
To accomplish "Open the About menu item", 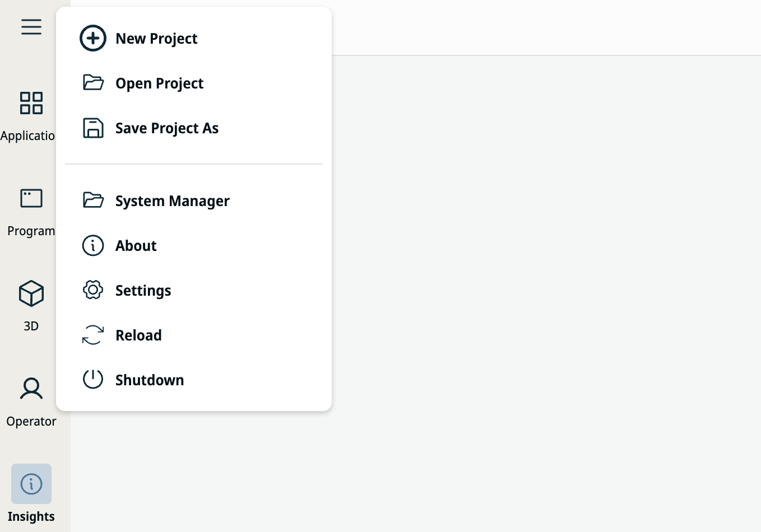I will [136, 246].
